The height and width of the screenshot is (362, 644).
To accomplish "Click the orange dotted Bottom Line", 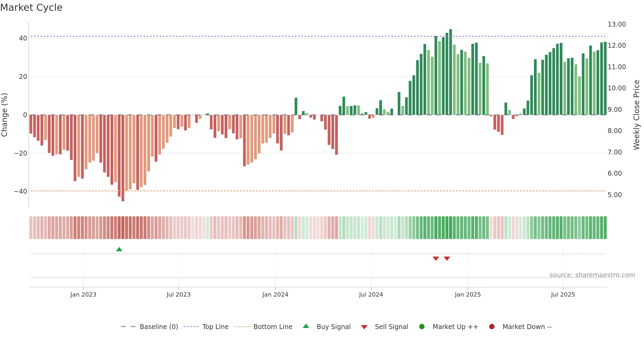I will [x=318, y=191].
